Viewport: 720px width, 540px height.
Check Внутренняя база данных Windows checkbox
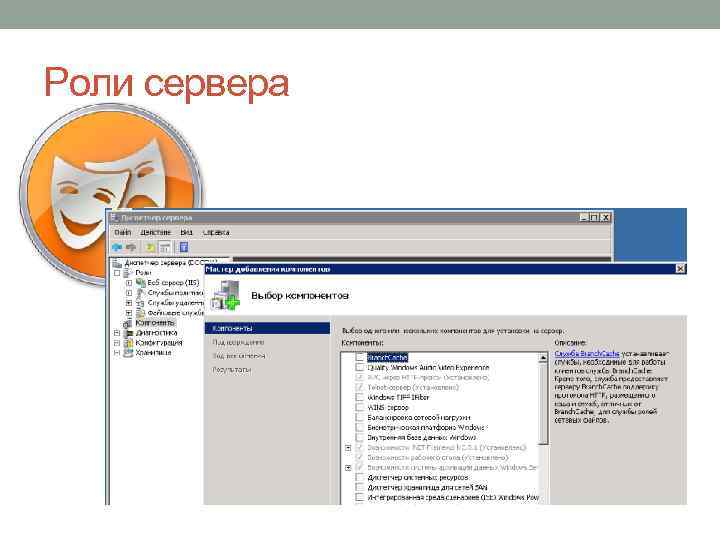(x=360, y=438)
